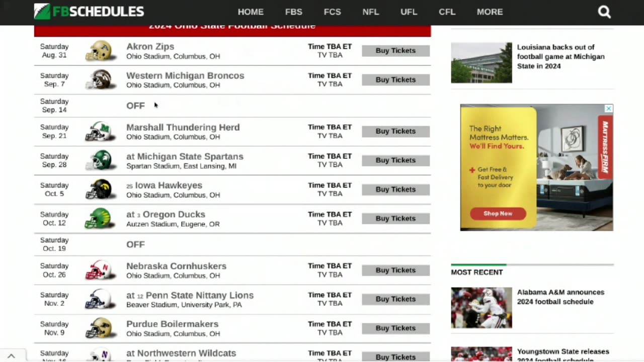Viewport: 644px width, 362px height.
Task: Expand the MORE menu item
Action: click(490, 12)
